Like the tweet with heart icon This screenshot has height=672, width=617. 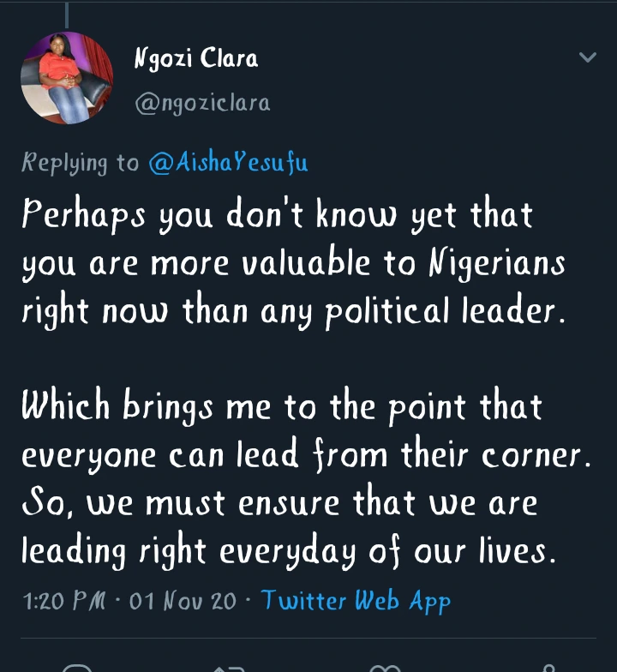(x=384, y=667)
